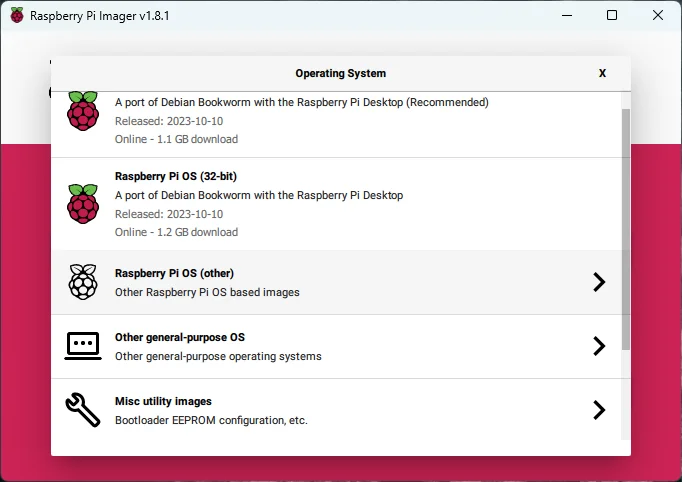Click the "Online - 1.2 GB download" text
This screenshot has height=482, width=682.
[176, 232]
